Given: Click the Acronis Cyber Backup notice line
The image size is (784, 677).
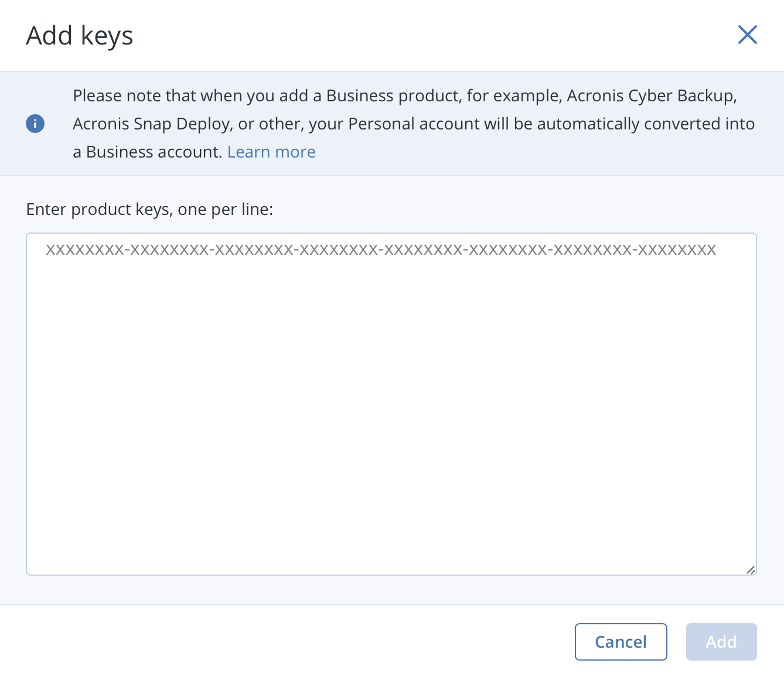Looking at the screenshot, I should click(x=404, y=96).
